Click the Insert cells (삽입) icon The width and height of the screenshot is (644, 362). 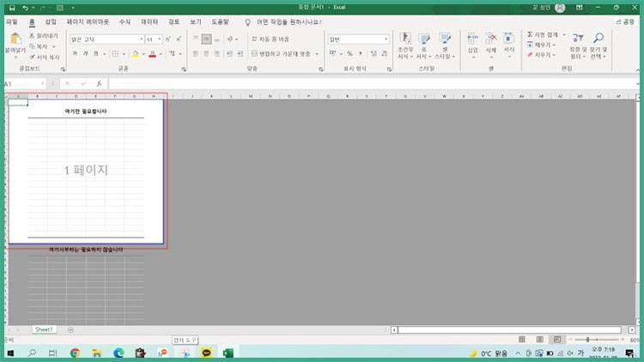coord(473,39)
